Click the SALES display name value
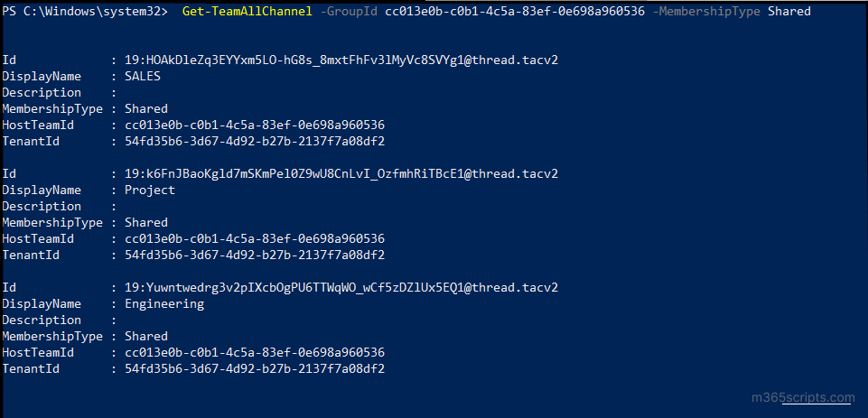 tap(142, 76)
